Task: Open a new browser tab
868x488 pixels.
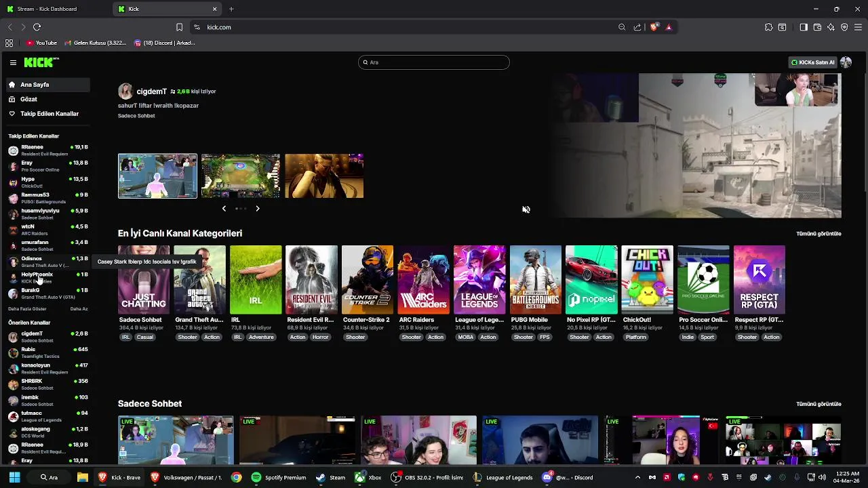Action: click(x=231, y=9)
